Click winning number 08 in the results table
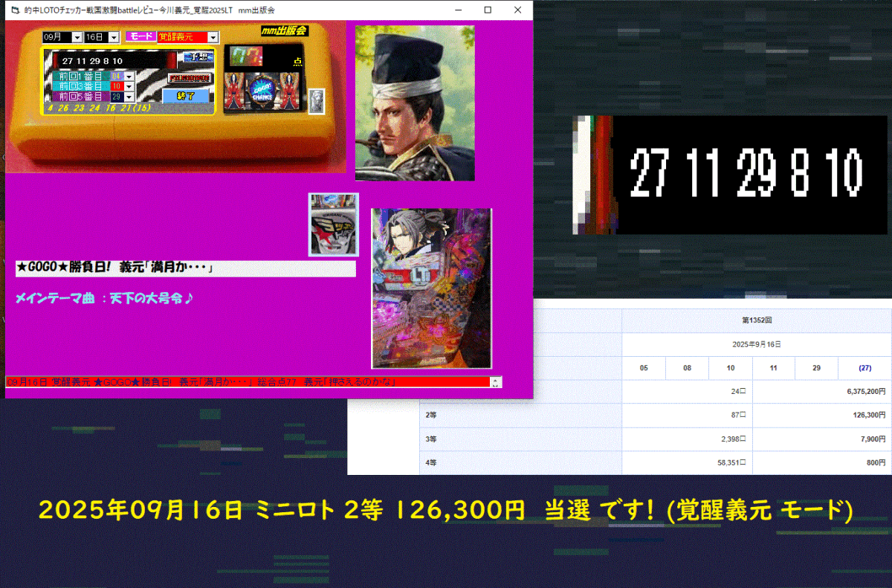The height and width of the screenshot is (588, 892). 687,368
